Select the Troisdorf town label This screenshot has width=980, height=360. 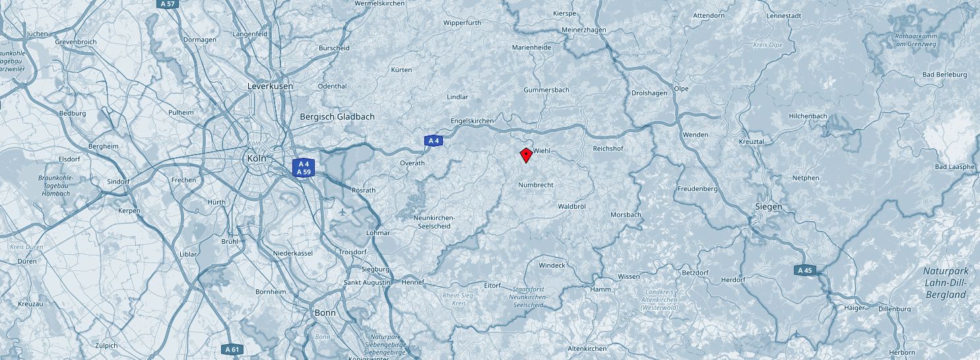click(x=352, y=252)
